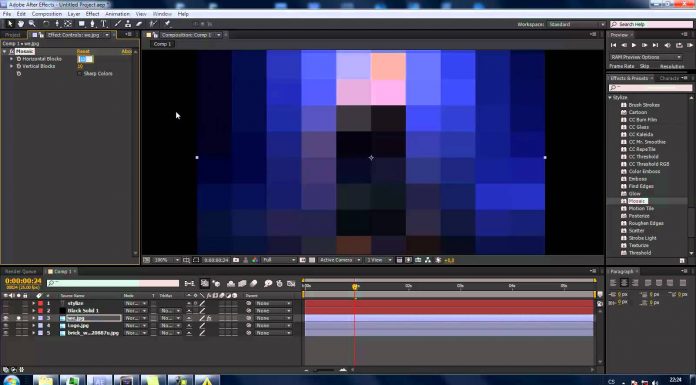This screenshot has height=385, width=696.
Task: Open the viewer magnification dropdown
Action: point(166,260)
